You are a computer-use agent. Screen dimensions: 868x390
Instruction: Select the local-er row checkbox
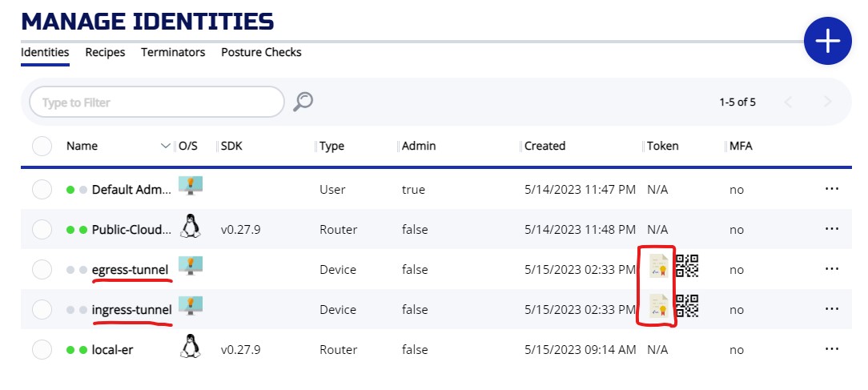42,350
